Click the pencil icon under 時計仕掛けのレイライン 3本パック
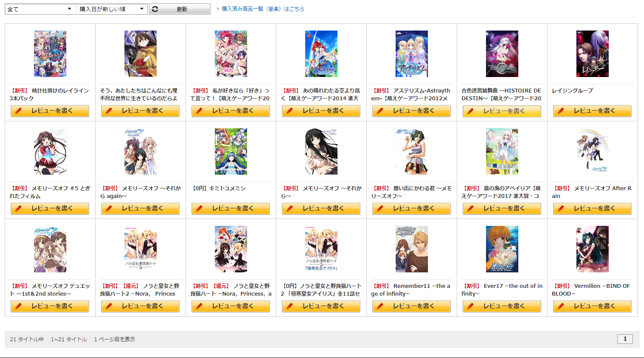The height and width of the screenshot is (358, 644). (18, 111)
